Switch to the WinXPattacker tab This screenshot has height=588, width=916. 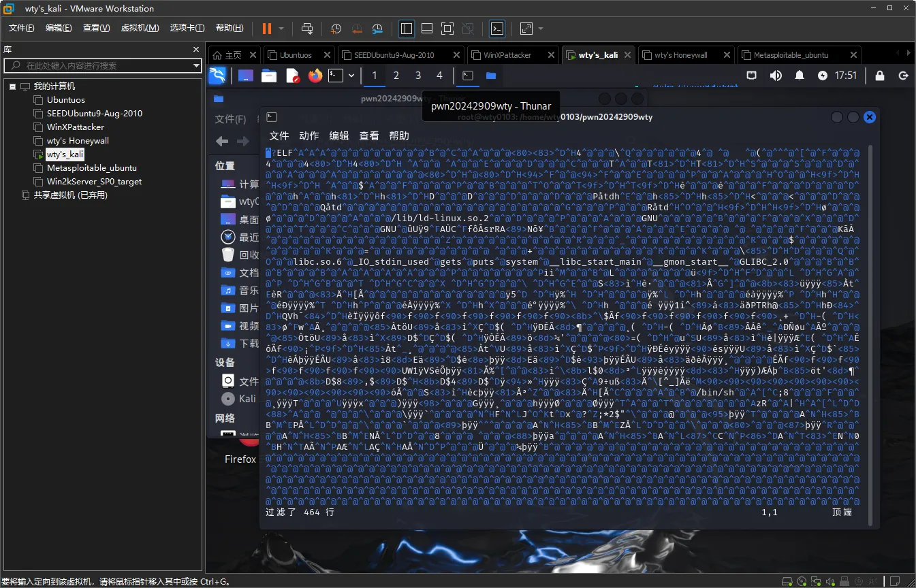[507, 55]
